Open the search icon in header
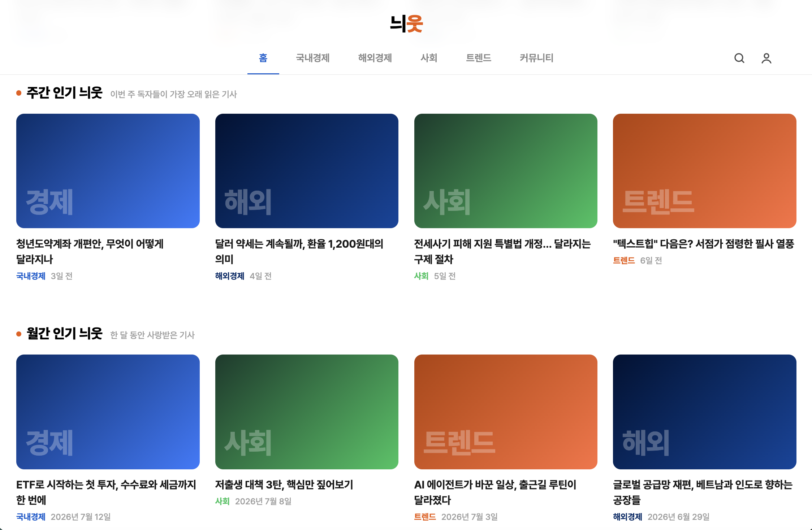The width and height of the screenshot is (812, 530). (739, 58)
